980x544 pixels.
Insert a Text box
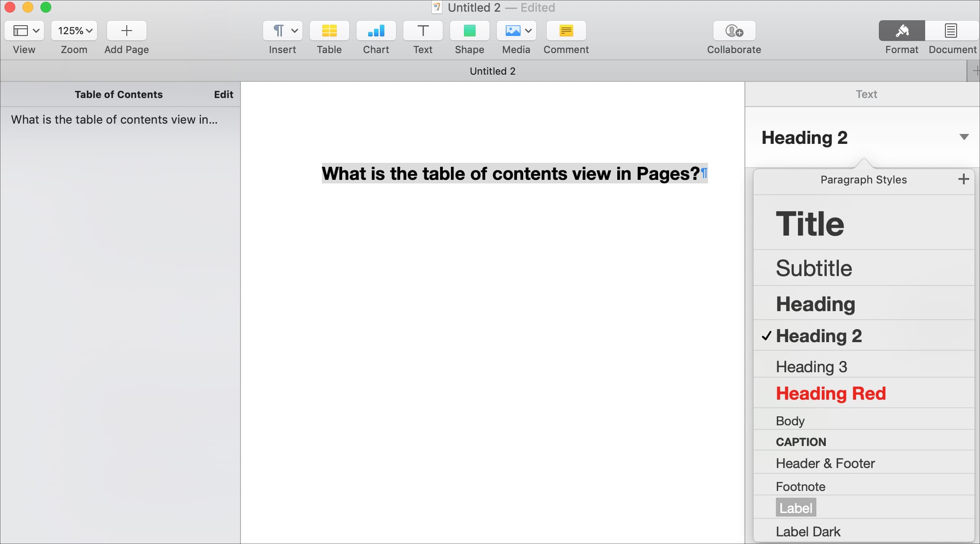(423, 31)
